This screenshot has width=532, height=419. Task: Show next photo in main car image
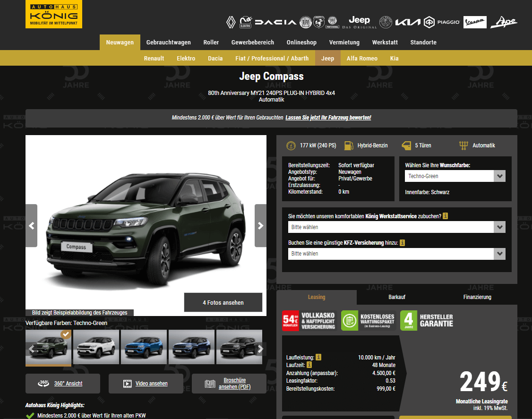pos(261,226)
